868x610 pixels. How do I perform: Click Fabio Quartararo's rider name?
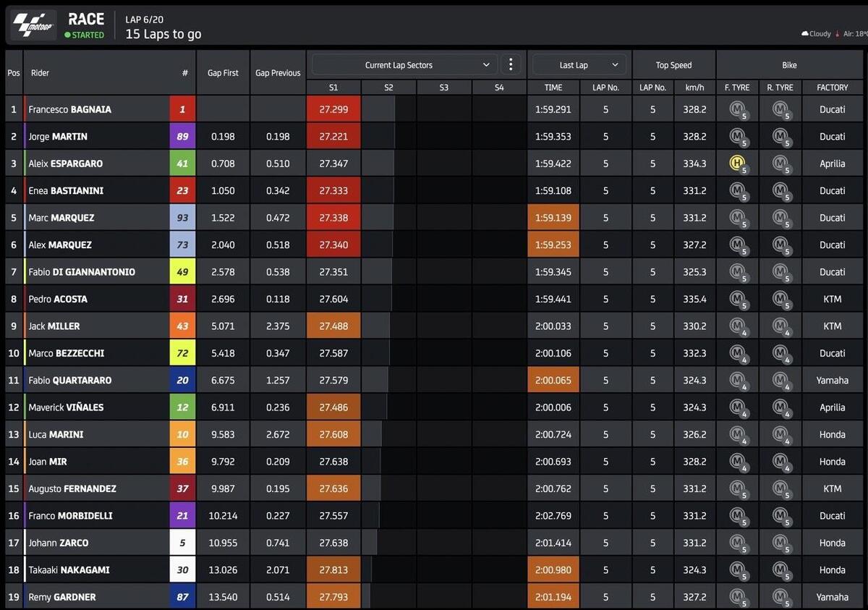coord(69,381)
